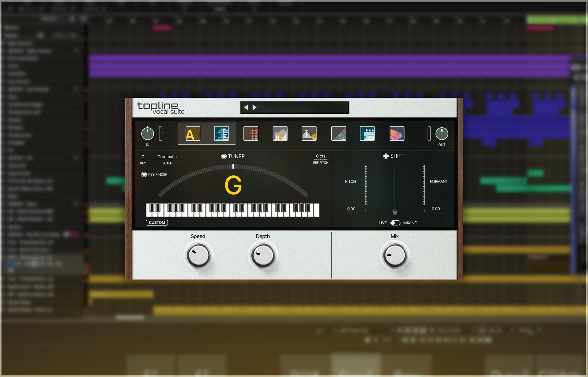Click the rightmost white piano key
The image size is (588, 377).
coord(317,210)
